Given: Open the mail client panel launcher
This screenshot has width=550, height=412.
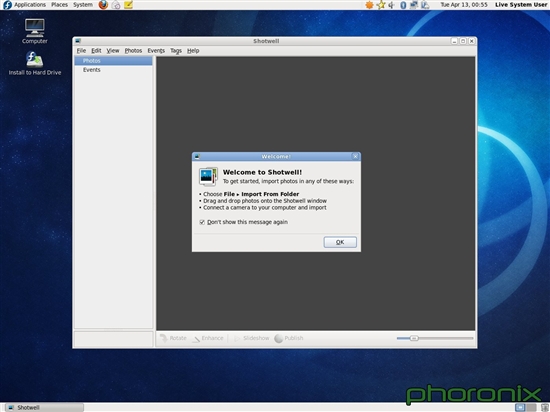Looking at the screenshot, I should click(x=116, y=5).
